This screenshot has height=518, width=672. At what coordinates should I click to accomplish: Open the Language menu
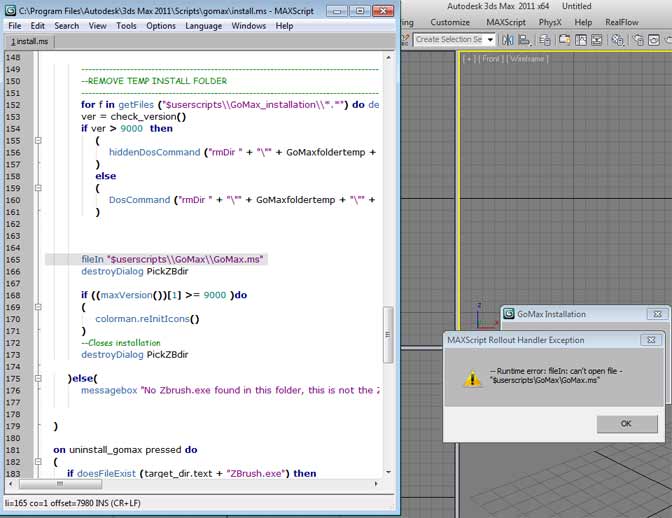pyautogui.click(x=204, y=26)
